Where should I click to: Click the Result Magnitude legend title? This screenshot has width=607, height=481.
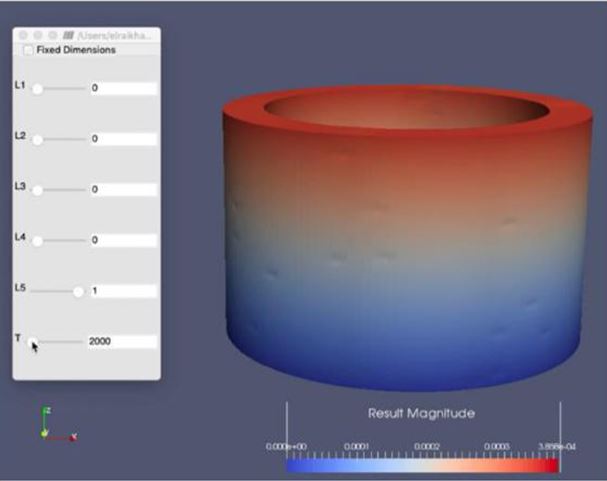[421, 413]
